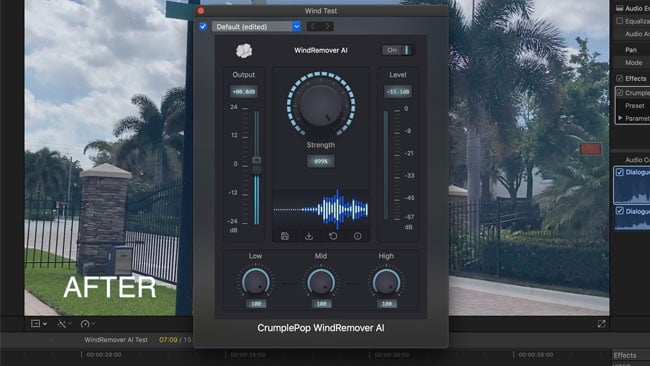Select next preset with right arrow
This screenshot has height=366, width=650.
327,27
